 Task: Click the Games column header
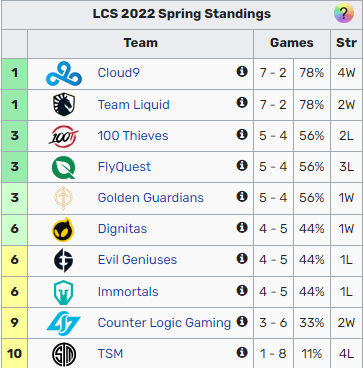click(x=292, y=43)
